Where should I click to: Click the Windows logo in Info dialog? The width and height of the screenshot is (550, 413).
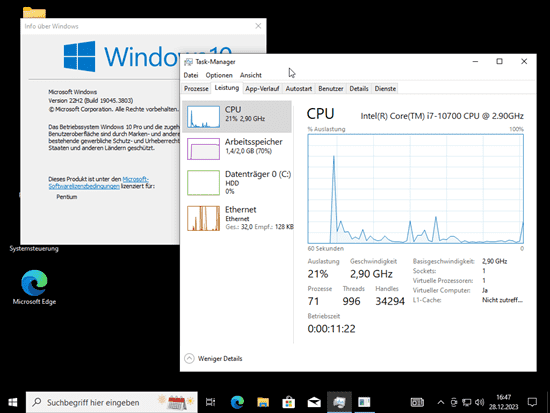pos(80,56)
